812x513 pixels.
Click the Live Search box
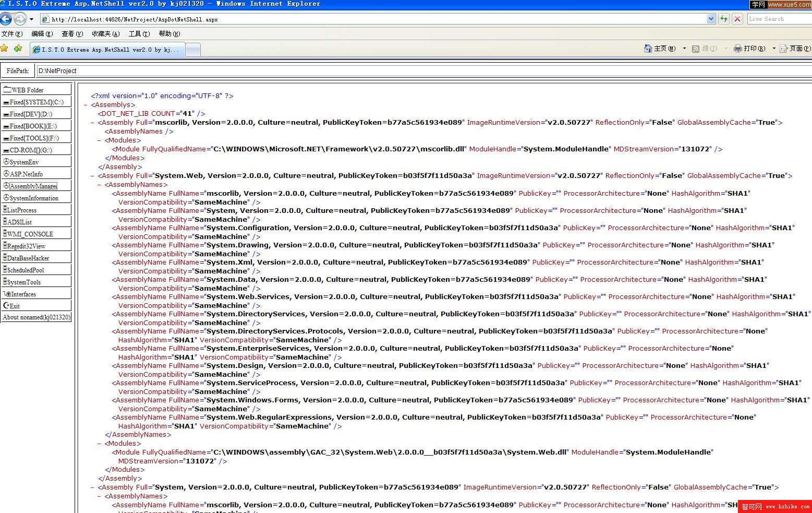click(779, 19)
